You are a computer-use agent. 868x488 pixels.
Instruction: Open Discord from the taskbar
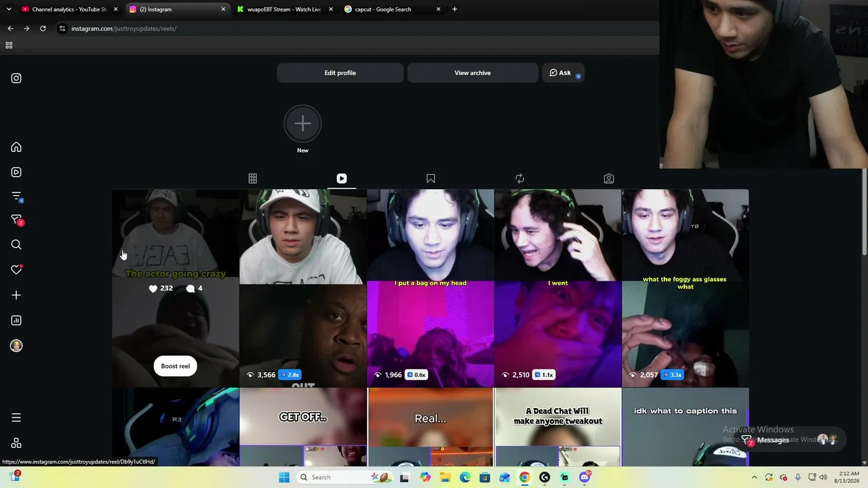pos(585,477)
